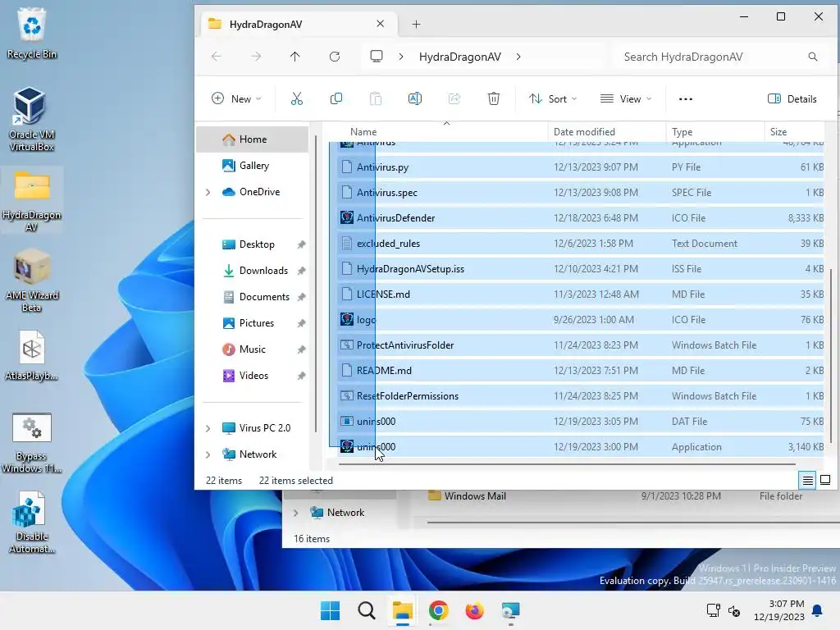Open the notification bell in the taskbar
Viewport: 840px width, 630px height.
point(817,610)
